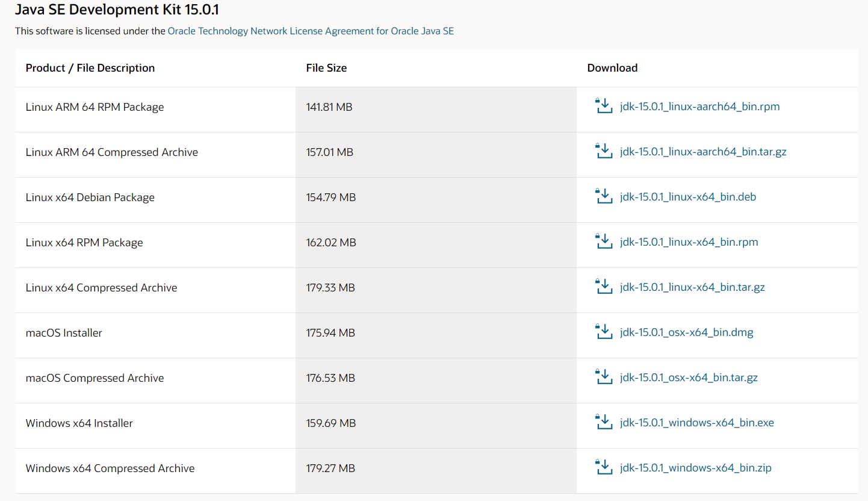Viewport: 868px width, 501px height.
Task: Click the 175.94 MB file size
Action: pos(330,333)
